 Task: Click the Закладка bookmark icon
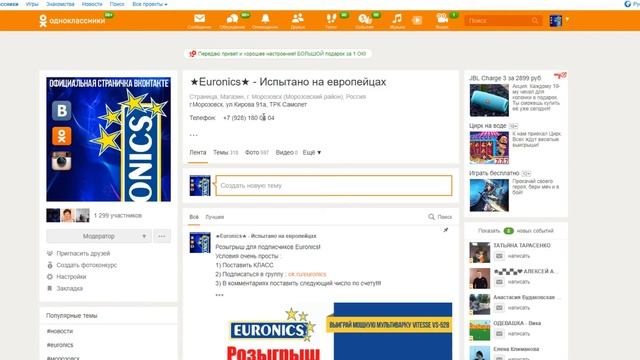pyautogui.click(x=50, y=288)
